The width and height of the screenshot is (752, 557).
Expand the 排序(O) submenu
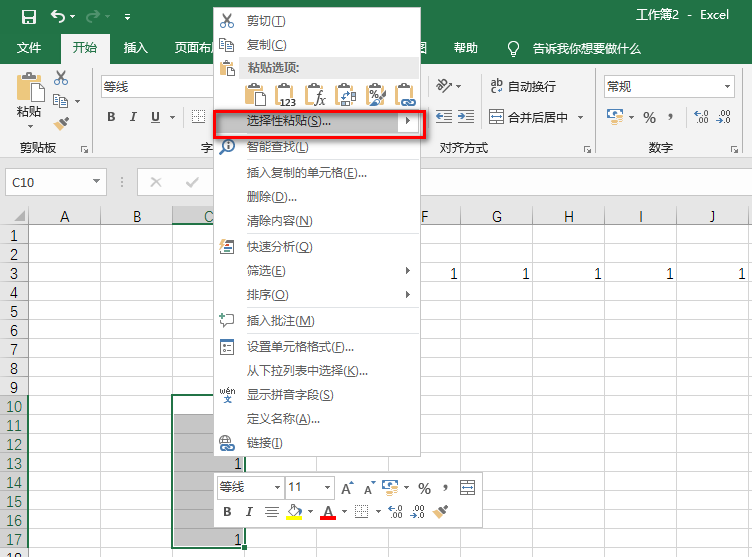(317, 295)
